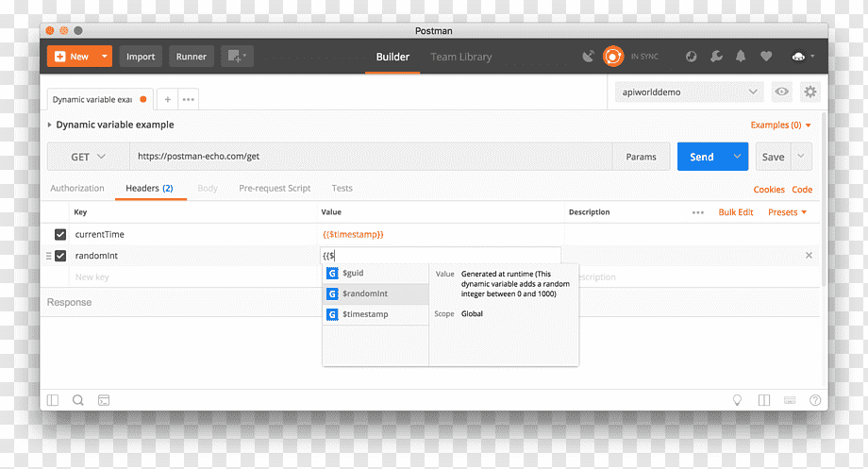Click the interceptor satellite icon
This screenshot has width=868, height=469.
(x=589, y=57)
